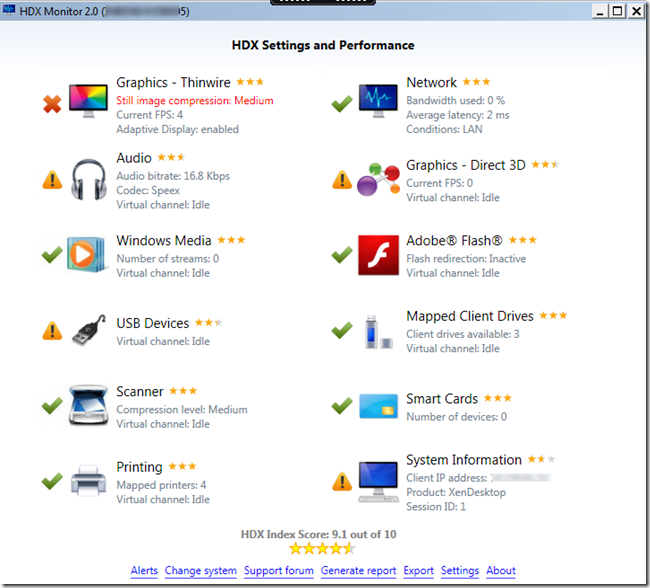The image size is (650, 588).
Task: Click 'Product: XenDesktop' text
Action: pos(456,493)
